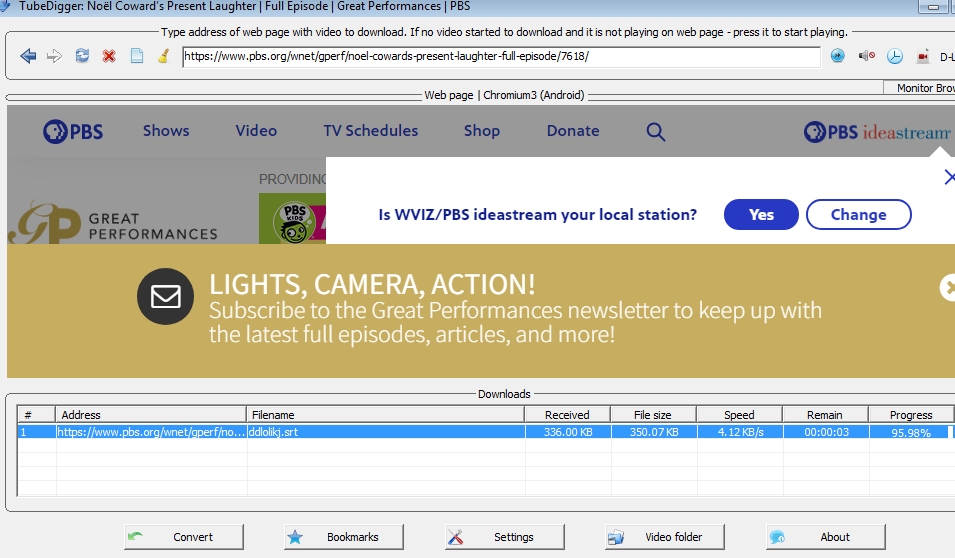Viewport: 955px width, 558px height.
Task: Click the 95.98% progress cell
Action: [x=911, y=433]
